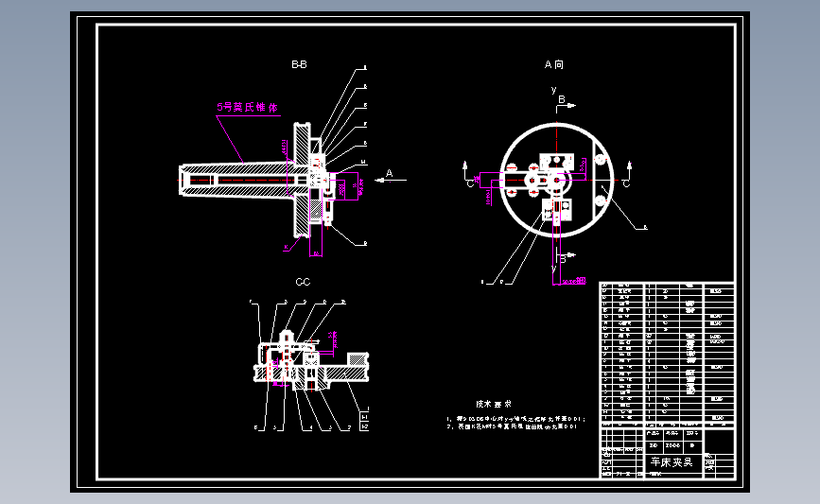Select the 技术要求 heading
820x504 pixels.
point(493,404)
